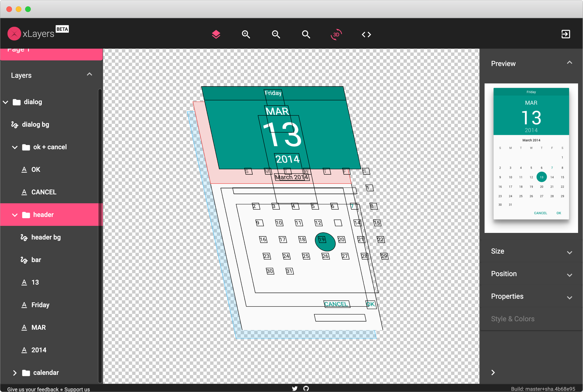The image size is (583, 392).
Task: Click the zoom out magnifier icon
Action: point(276,34)
